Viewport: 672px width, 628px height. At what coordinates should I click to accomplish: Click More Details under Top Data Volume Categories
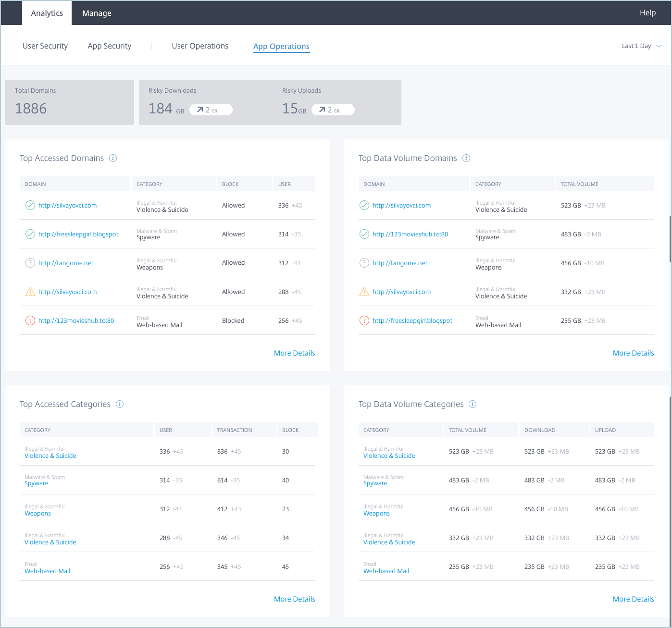633,599
